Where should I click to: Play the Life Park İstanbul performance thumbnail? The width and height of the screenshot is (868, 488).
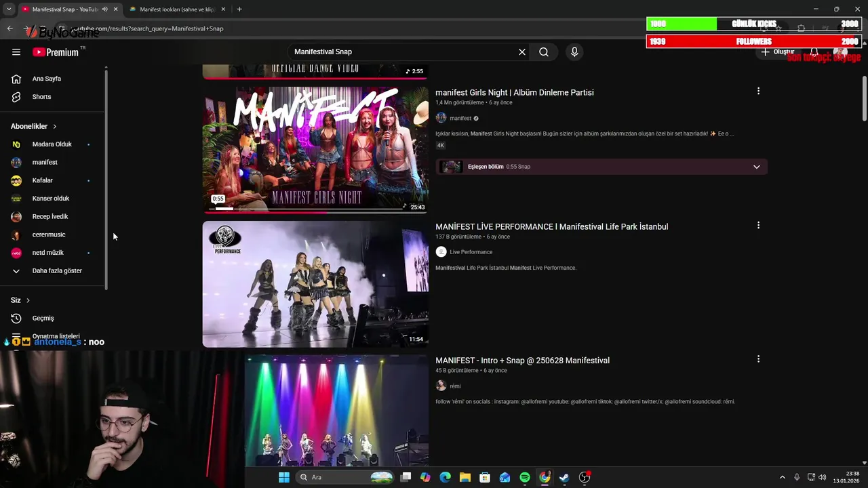315,284
